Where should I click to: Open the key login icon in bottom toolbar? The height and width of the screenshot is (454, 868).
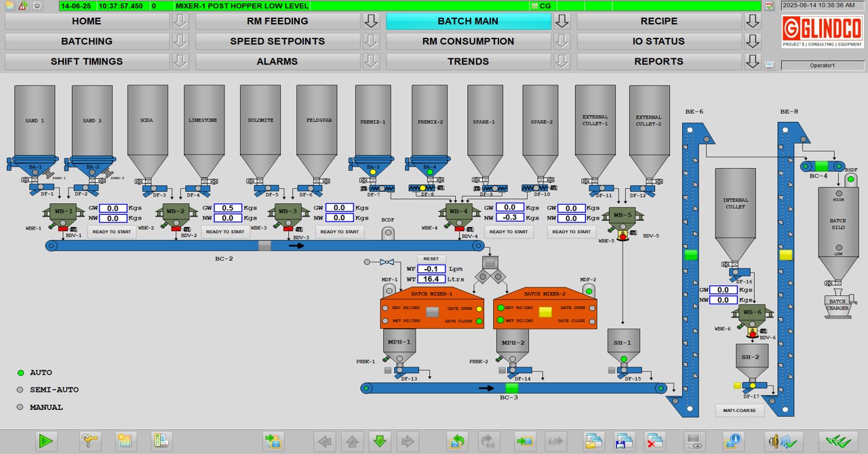point(90,442)
